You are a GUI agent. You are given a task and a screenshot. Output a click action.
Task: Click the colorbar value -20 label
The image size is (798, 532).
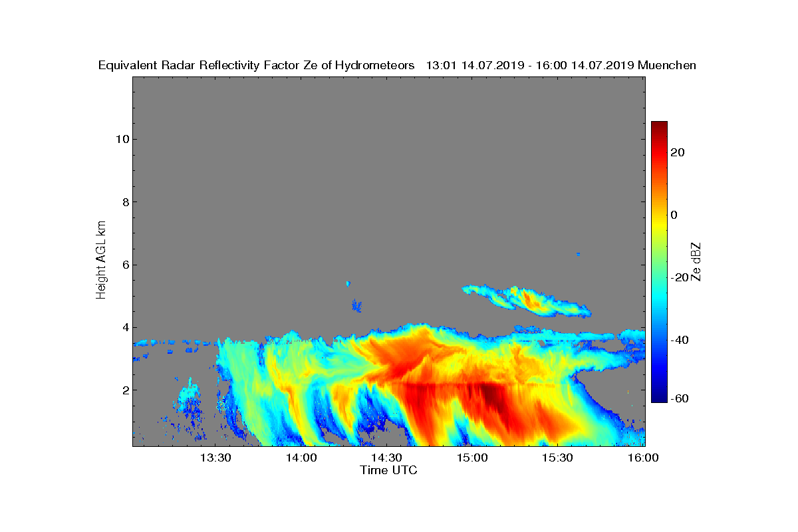click(678, 277)
